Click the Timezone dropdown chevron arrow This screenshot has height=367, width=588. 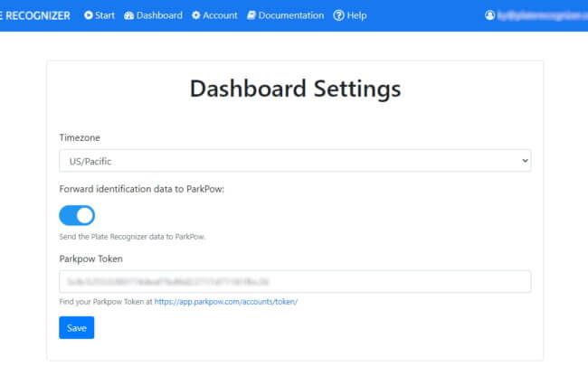click(x=525, y=161)
